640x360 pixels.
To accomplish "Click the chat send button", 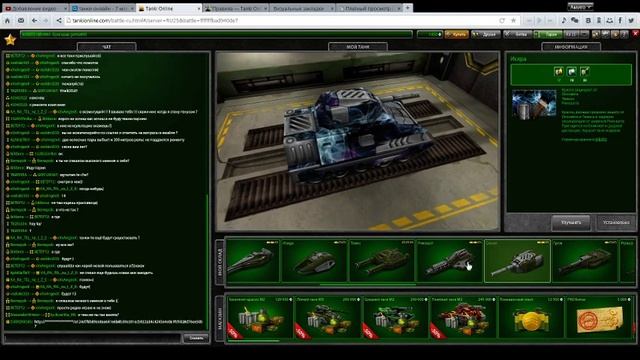I will (196, 338).
